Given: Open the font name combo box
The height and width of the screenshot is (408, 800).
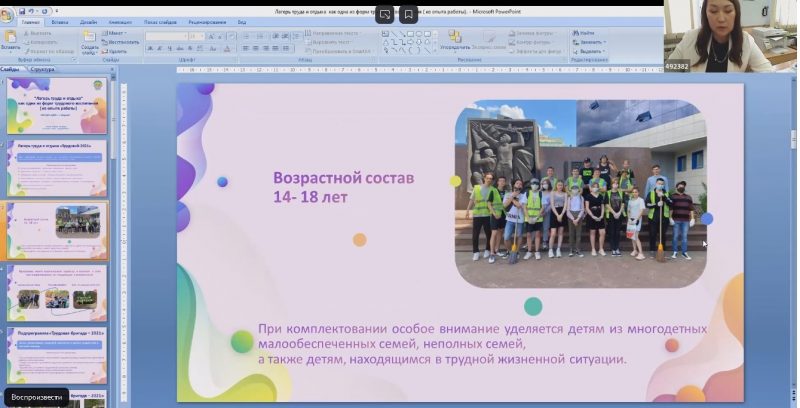Looking at the screenshot, I should click(167, 36).
